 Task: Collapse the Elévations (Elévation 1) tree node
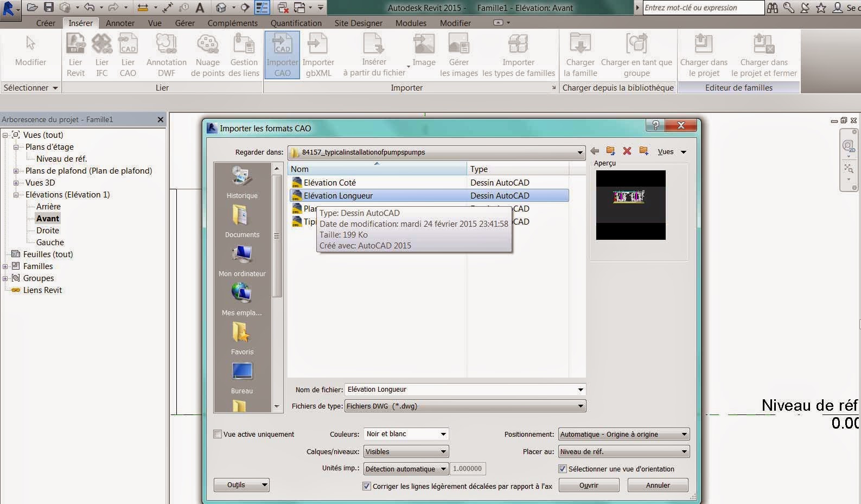(x=16, y=195)
